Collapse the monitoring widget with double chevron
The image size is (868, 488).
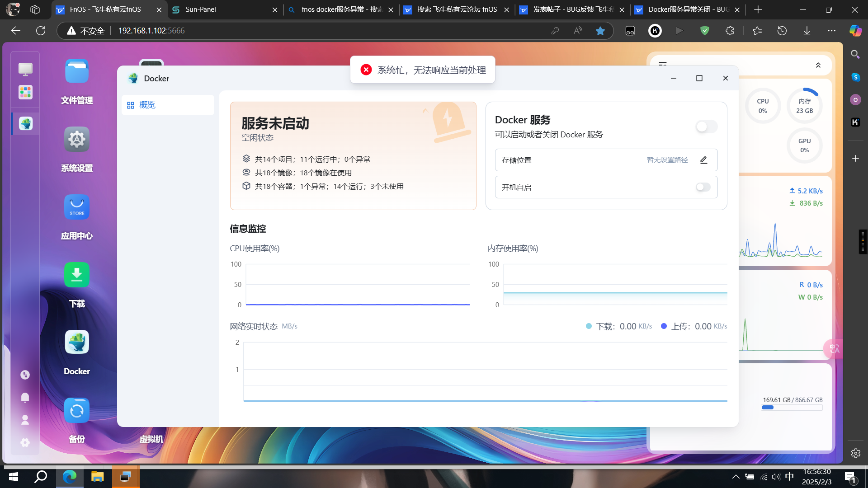click(x=818, y=65)
